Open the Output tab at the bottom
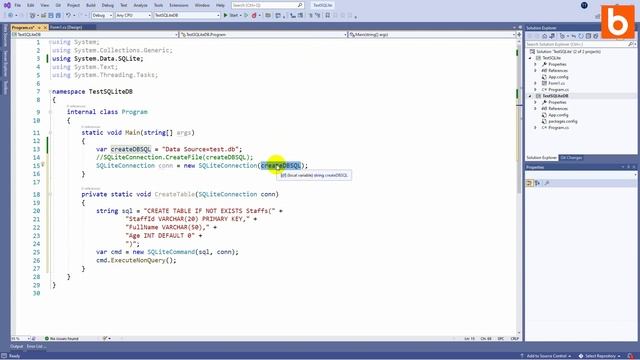The width and height of the screenshot is (640, 360). pos(17,347)
